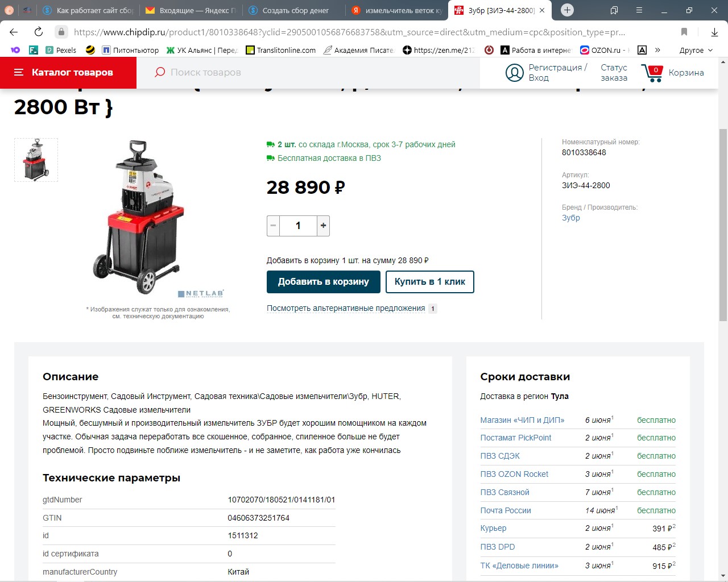Click the quantity input showing 1
Image resolution: width=728 pixels, height=582 pixels.
[x=298, y=226]
